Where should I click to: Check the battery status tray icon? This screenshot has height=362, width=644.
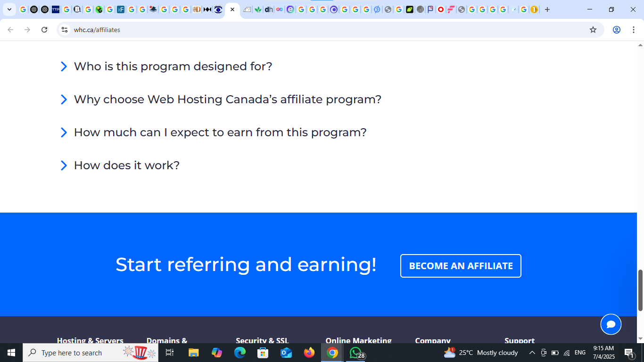[x=555, y=353]
